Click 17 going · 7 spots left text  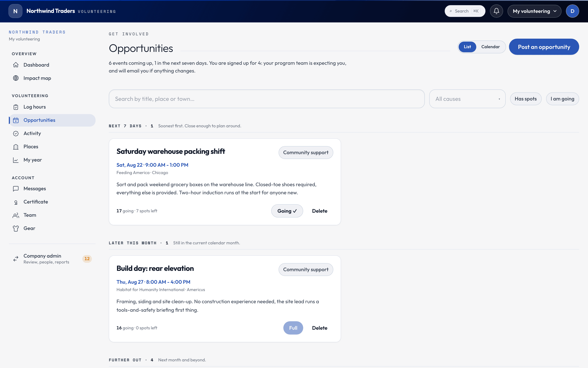click(x=137, y=211)
